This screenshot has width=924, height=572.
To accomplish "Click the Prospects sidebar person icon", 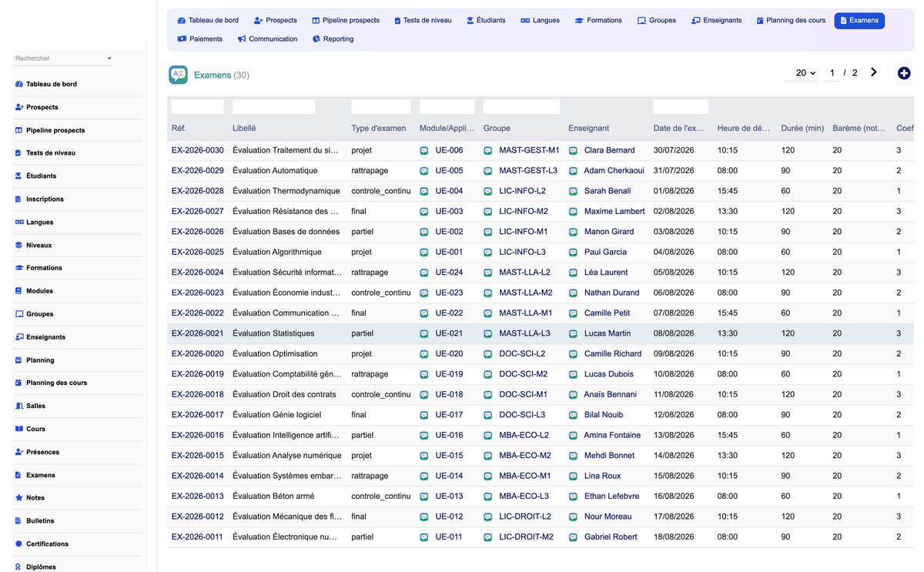I will coord(18,107).
